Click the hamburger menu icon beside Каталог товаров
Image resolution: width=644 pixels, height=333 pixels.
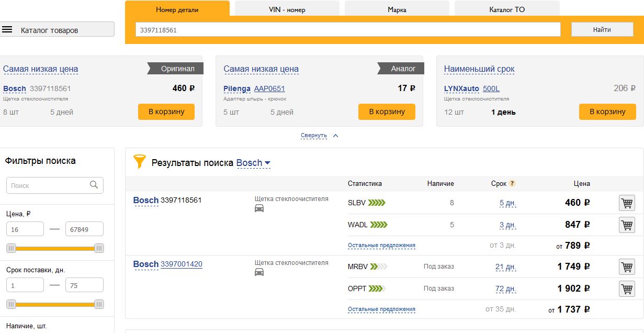click(7, 30)
